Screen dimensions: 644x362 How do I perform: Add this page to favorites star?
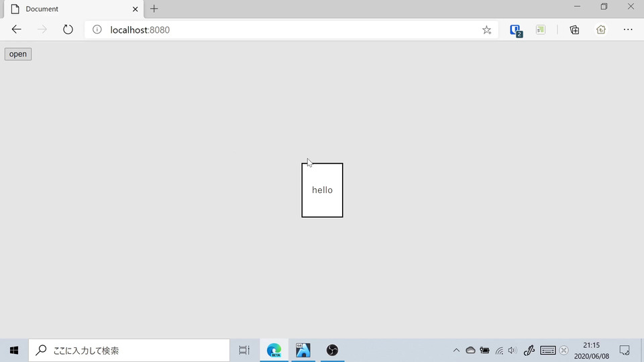tap(487, 29)
